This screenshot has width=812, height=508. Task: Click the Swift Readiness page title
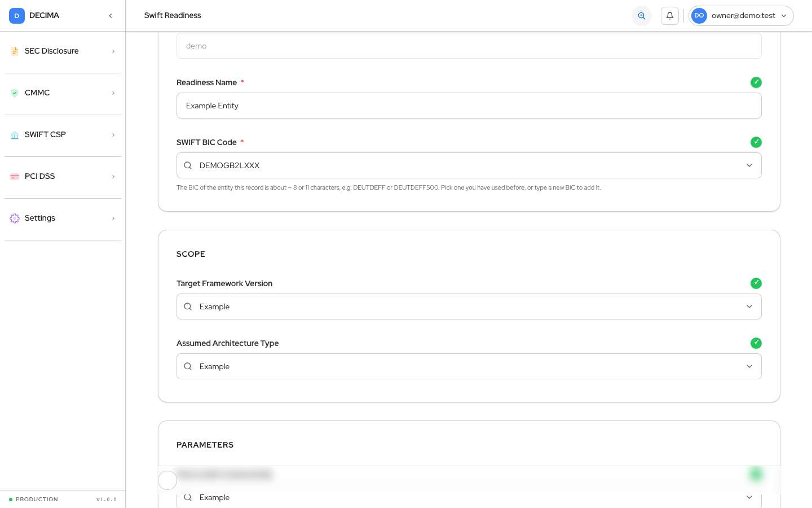click(x=173, y=15)
